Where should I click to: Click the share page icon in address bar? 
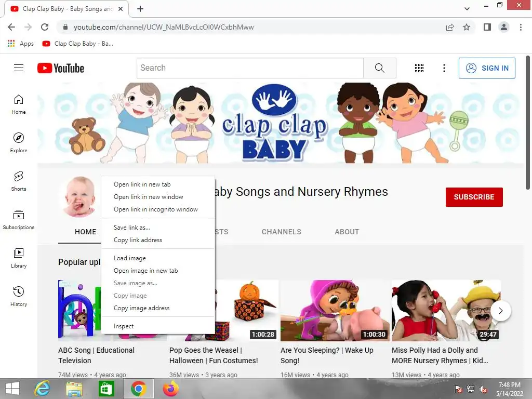pos(450,27)
